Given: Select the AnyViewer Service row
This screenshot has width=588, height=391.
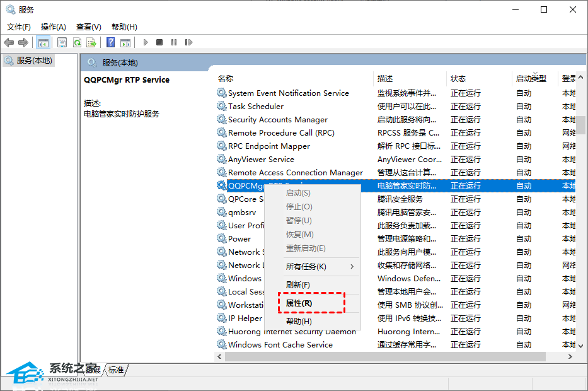Looking at the screenshot, I should pos(396,159).
